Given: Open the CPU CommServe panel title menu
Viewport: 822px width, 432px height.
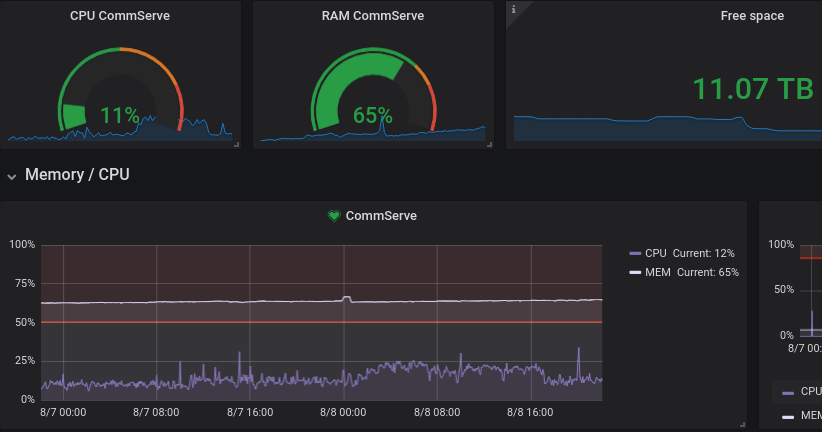Looking at the screenshot, I should pyautogui.click(x=120, y=16).
